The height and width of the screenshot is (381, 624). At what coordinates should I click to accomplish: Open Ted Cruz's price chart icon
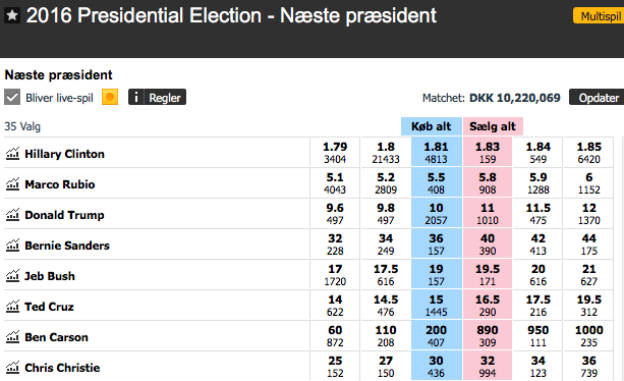point(12,306)
